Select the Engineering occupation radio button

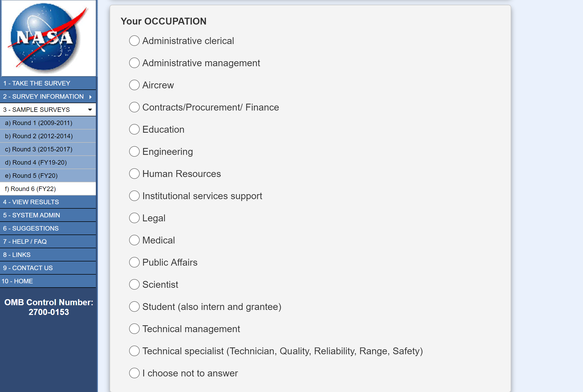(134, 152)
